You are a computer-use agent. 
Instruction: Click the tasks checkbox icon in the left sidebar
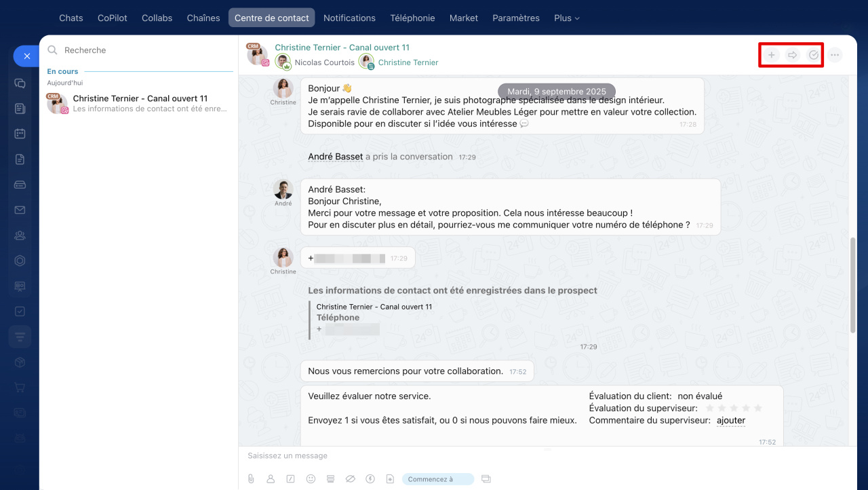(x=20, y=312)
